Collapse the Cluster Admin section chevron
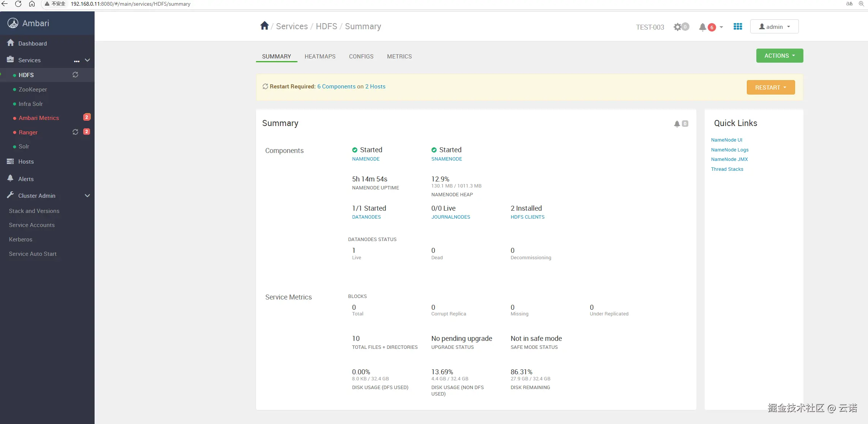This screenshot has width=868, height=424. point(87,195)
